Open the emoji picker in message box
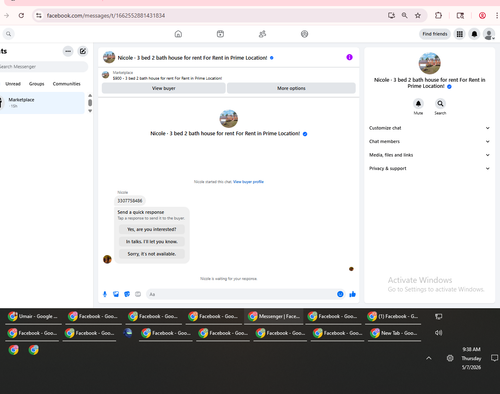Screen dimensions: 500x394 click(340, 294)
